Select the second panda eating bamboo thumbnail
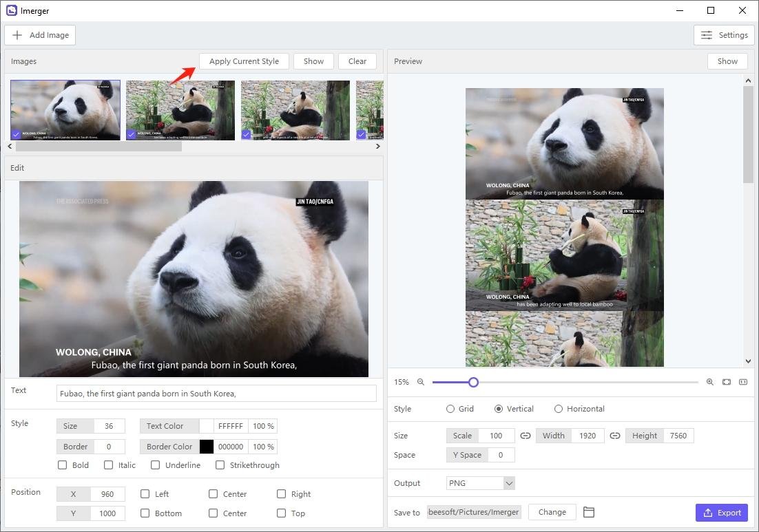 [x=180, y=110]
